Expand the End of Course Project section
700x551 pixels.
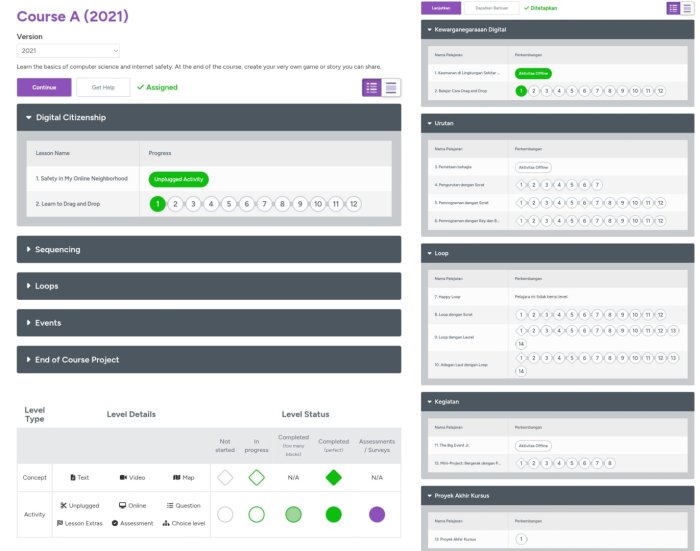[208, 360]
